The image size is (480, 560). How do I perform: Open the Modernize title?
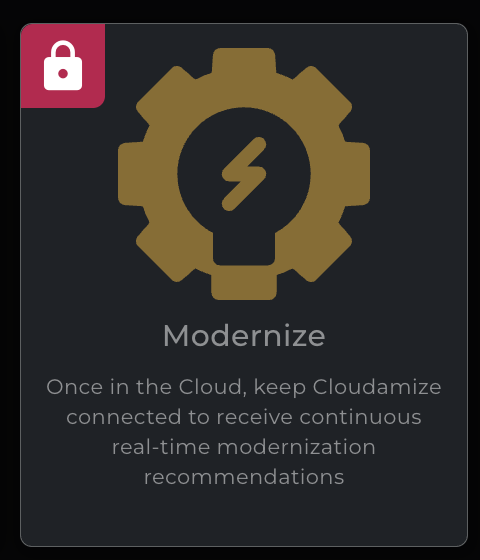tap(244, 335)
